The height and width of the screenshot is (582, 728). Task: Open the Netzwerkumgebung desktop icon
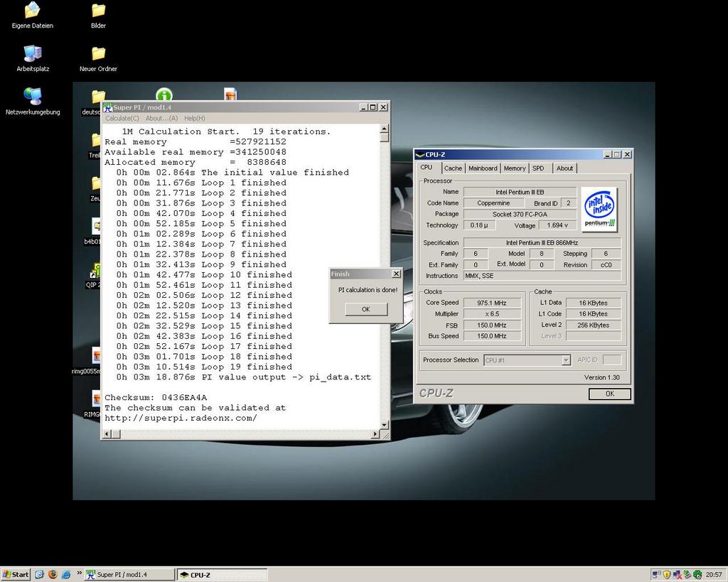point(33,102)
